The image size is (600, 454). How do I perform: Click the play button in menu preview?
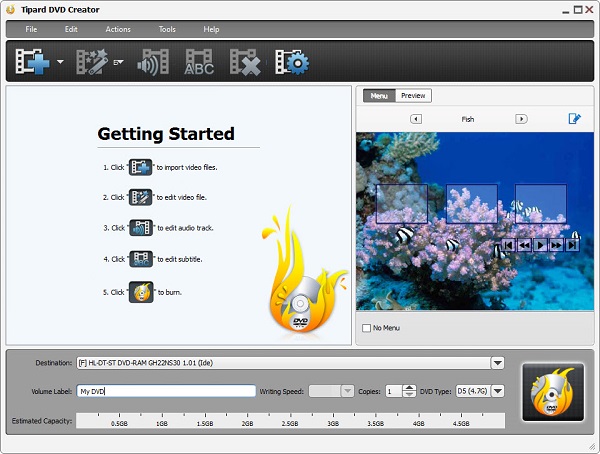pos(540,244)
